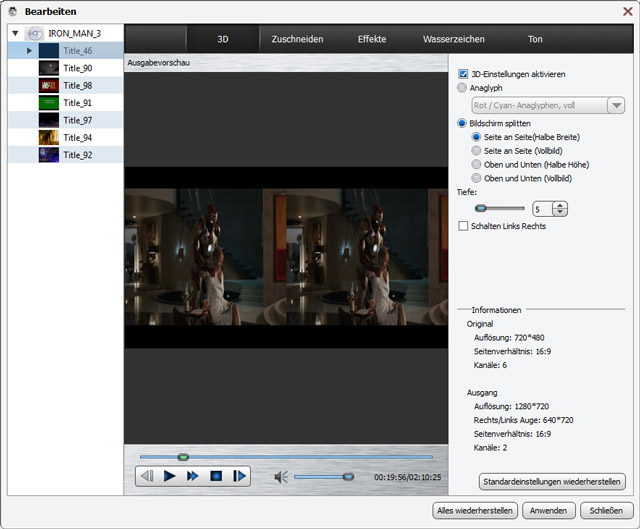Switch to the 3D tab
The height and width of the screenshot is (529, 640).
point(223,39)
